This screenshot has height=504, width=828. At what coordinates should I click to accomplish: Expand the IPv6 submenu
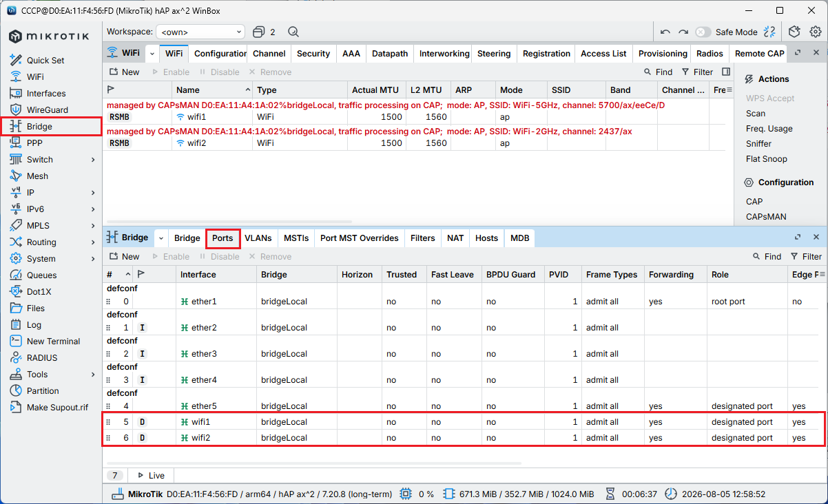(93, 209)
